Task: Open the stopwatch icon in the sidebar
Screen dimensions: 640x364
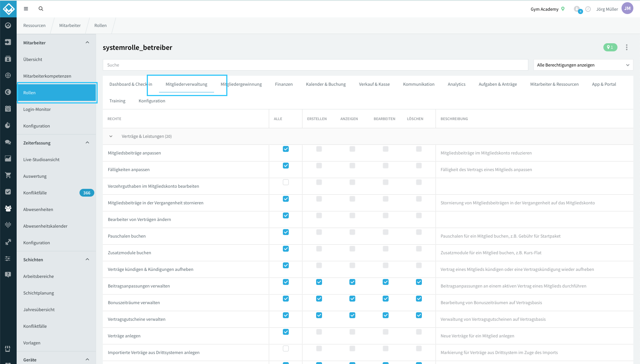Action: coord(8,125)
